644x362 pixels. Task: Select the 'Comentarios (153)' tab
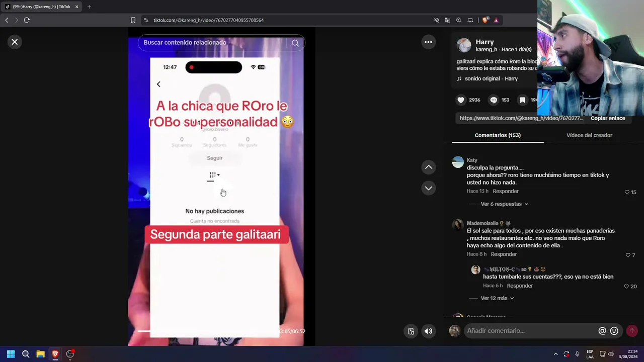point(498,135)
